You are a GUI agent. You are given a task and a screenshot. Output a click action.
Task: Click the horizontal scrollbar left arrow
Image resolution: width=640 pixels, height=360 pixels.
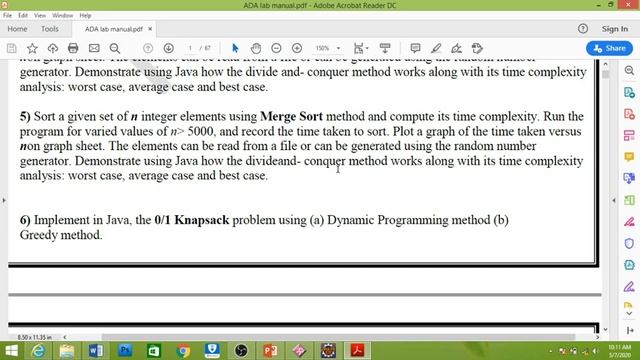click(64, 337)
